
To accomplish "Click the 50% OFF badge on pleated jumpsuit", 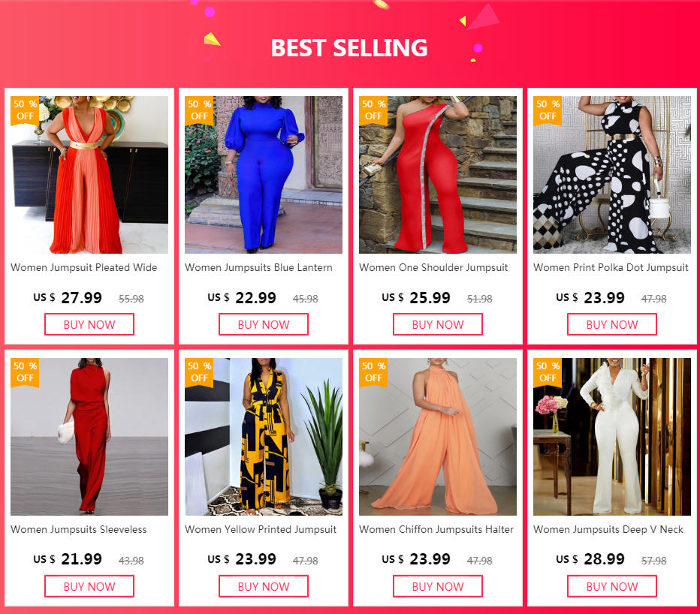I will (x=25, y=110).
